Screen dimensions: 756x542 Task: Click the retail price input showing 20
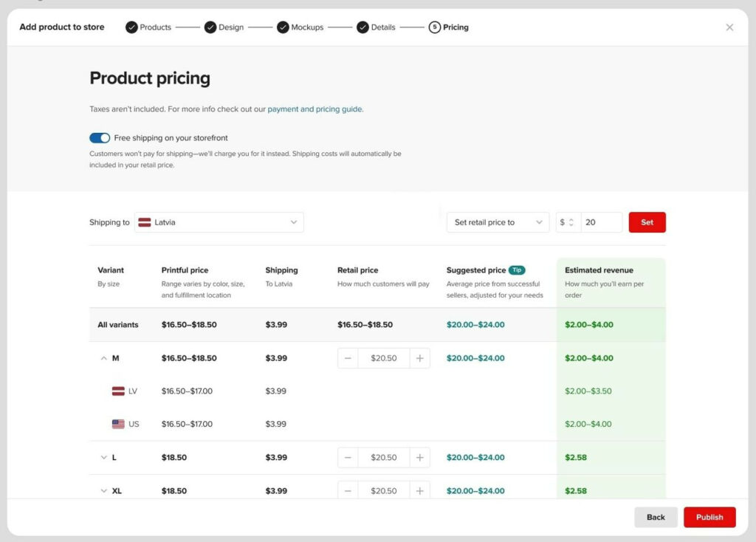(x=600, y=222)
